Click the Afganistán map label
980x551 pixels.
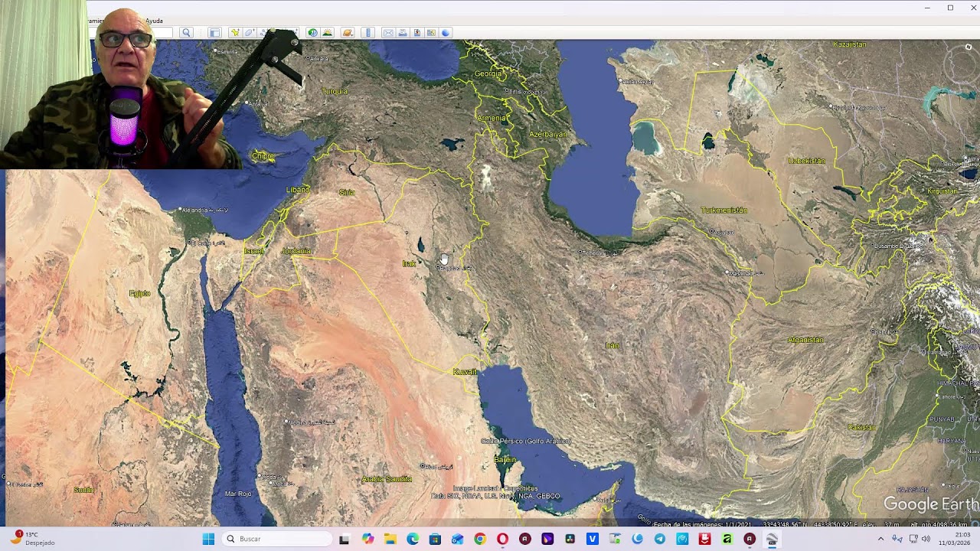click(x=805, y=340)
